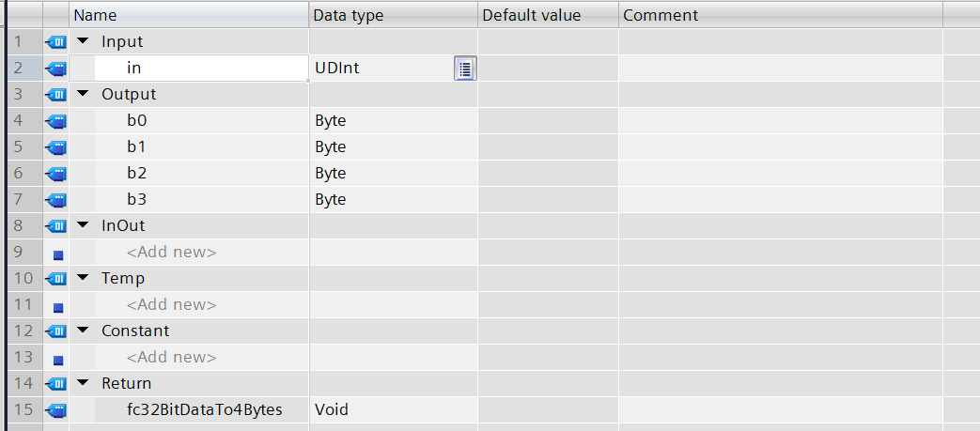The height and width of the screenshot is (431, 980).
Task: Click the tag icon beside the b0 row
Action: (x=56, y=120)
